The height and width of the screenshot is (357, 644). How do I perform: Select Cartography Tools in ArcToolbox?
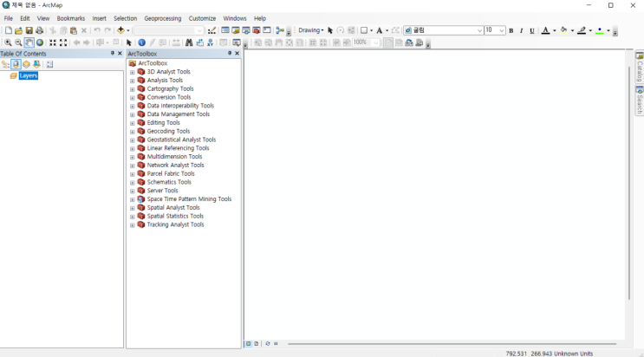[x=170, y=88]
